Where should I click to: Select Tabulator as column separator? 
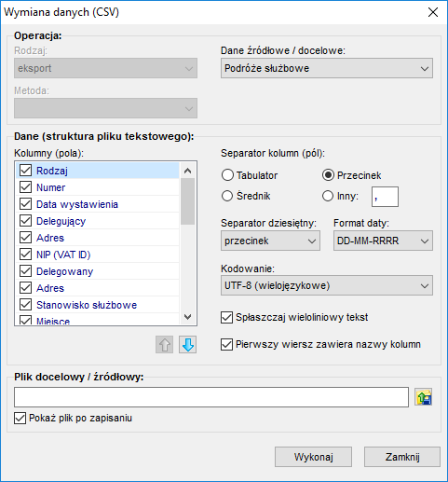(x=227, y=175)
